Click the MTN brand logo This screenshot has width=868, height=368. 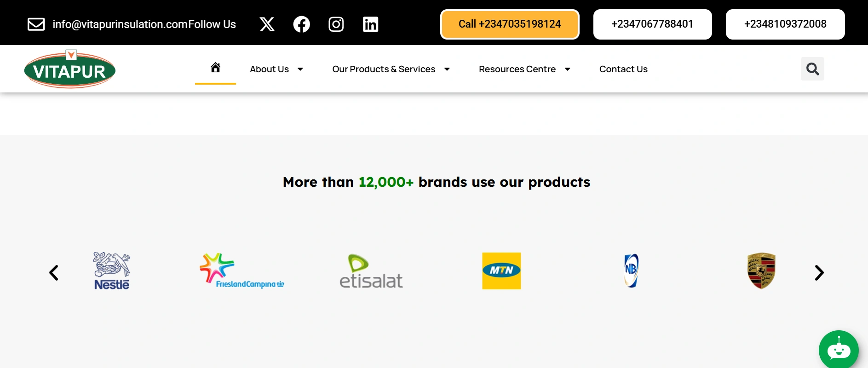(x=501, y=271)
